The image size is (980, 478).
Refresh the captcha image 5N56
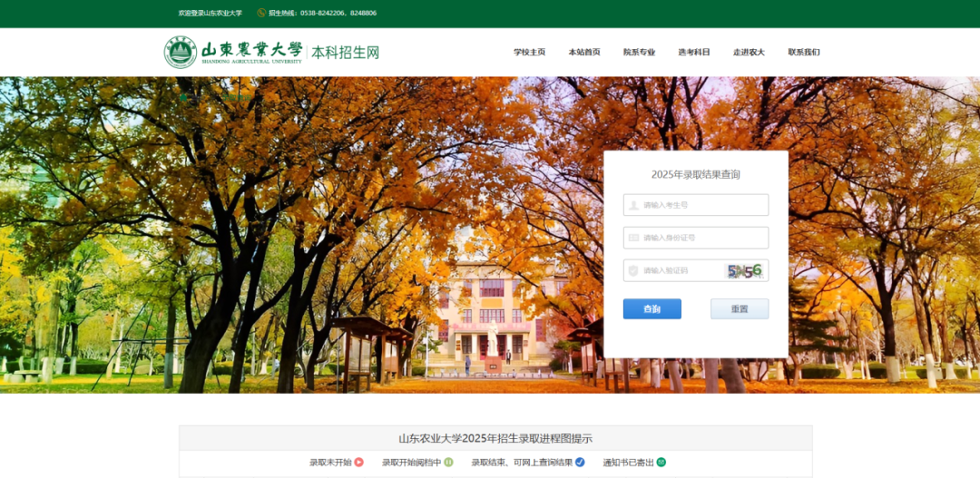pos(745,270)
